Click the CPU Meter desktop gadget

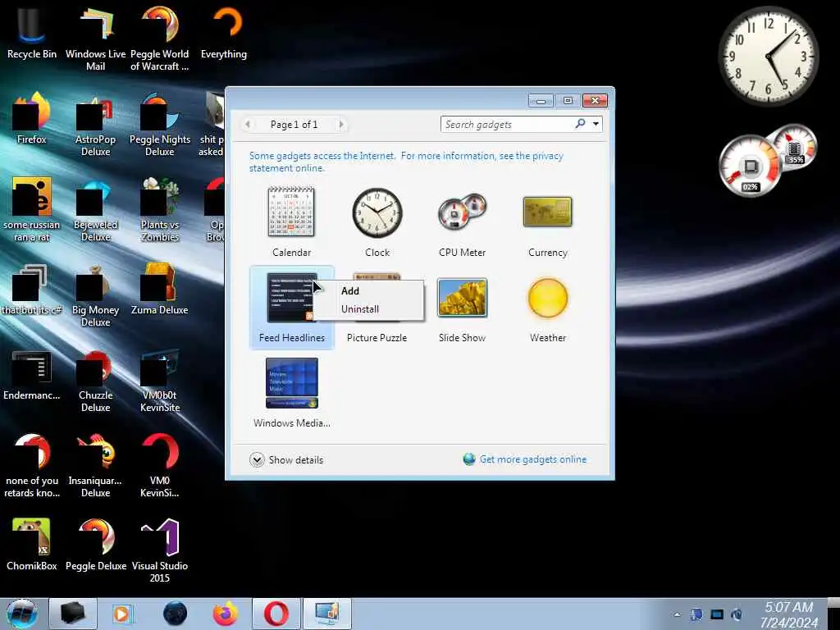766,160
